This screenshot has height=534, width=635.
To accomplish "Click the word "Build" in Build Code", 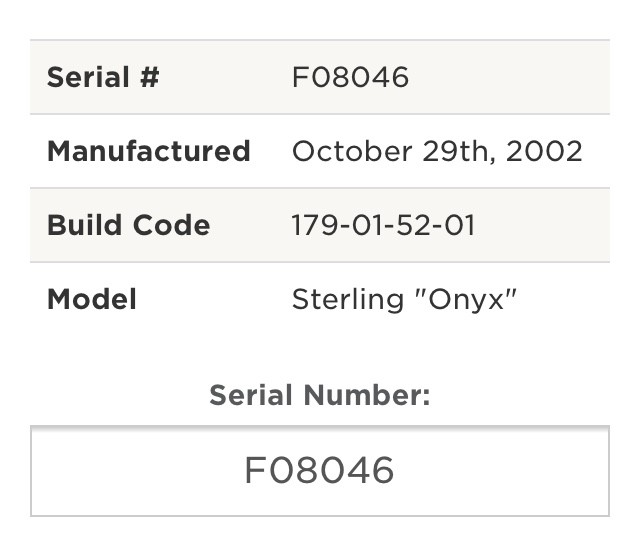I will tap(84, 225).
